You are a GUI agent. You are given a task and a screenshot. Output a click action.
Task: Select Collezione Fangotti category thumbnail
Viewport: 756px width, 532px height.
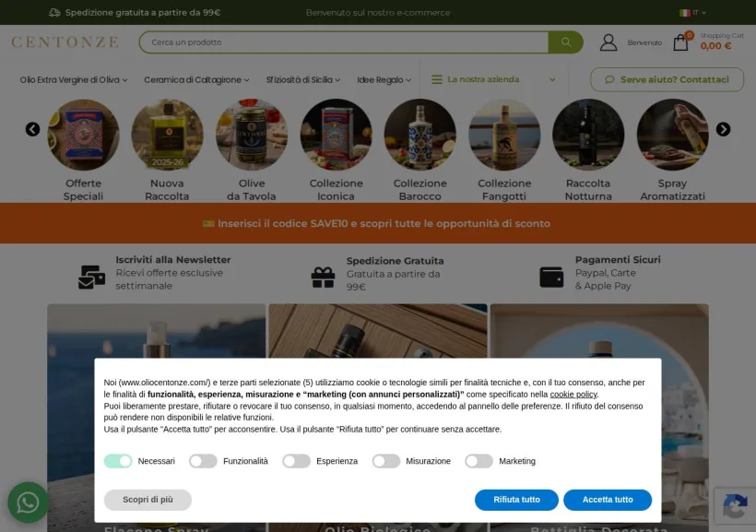click(x=504, y=135)
